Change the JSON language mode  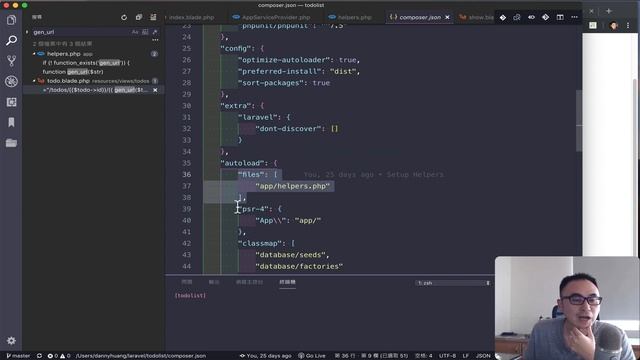pos(483,356)
